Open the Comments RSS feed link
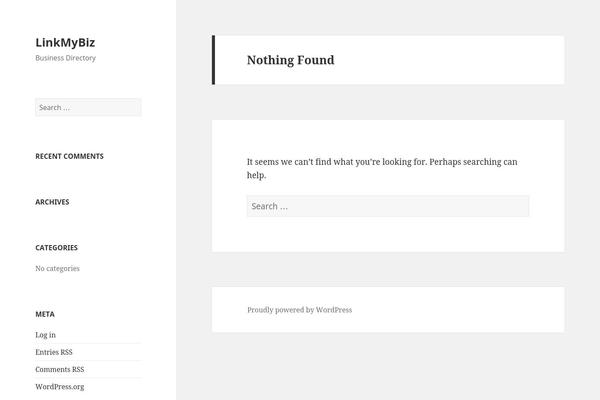The image size is (600, 400). pyautogui.click(x=59, y=369)
